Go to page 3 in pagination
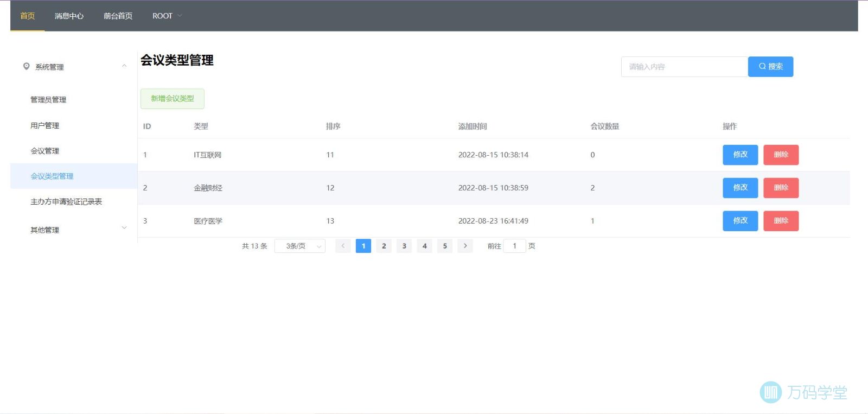868x414 pixels. 404,246
